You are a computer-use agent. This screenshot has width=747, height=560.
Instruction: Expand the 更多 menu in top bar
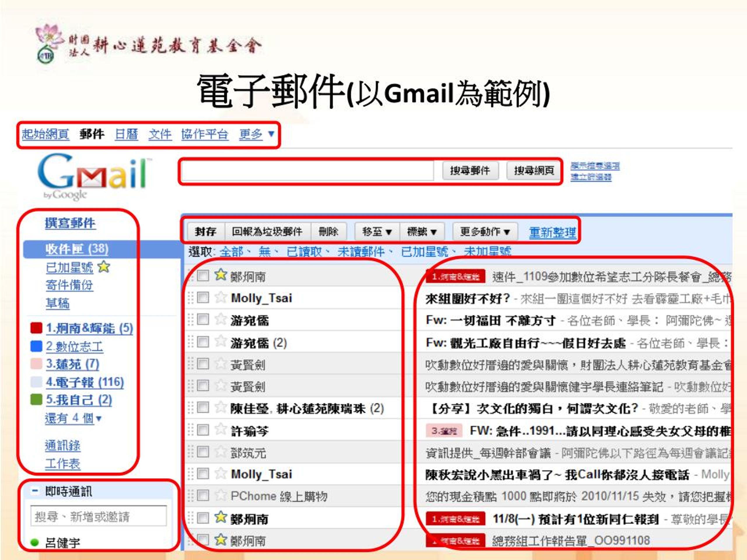[256, 134]
